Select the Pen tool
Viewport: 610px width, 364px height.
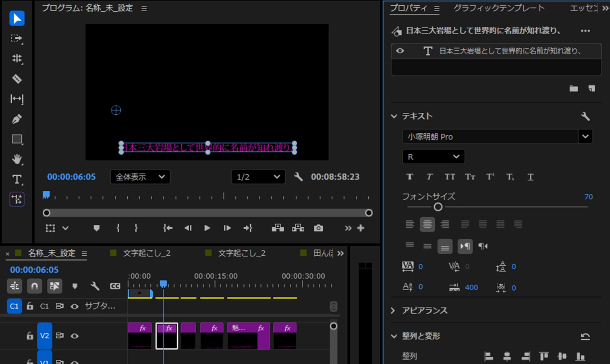(x=17, y=119)
